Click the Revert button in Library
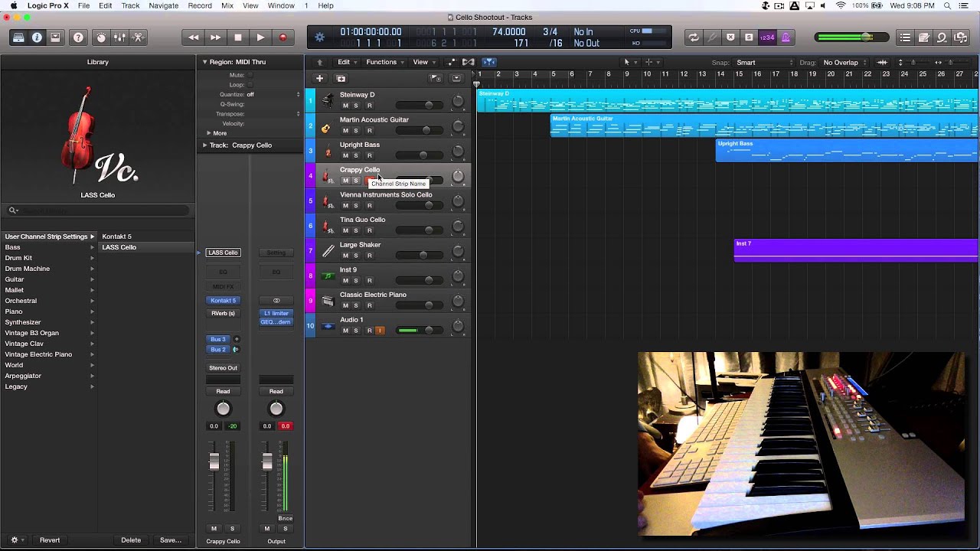 point(50,540)
